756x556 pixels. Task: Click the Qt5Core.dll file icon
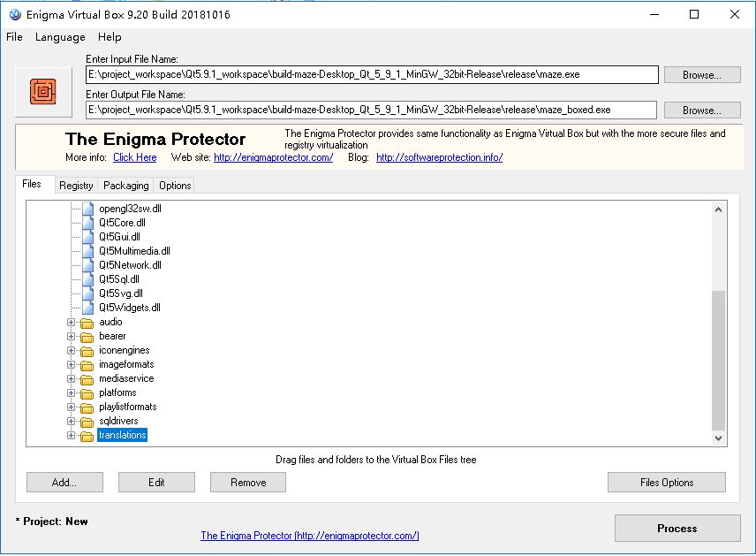point(87,223)
